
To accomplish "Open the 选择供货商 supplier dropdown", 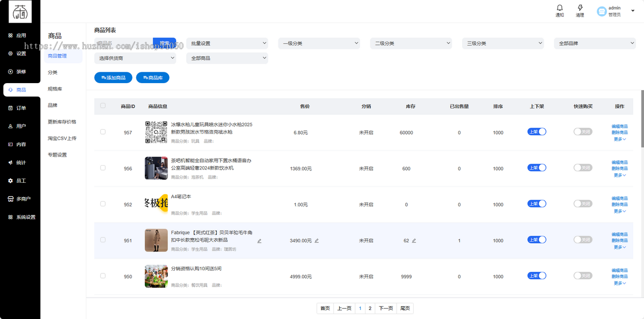I will tap(135, 57).
